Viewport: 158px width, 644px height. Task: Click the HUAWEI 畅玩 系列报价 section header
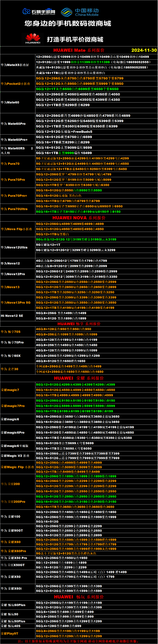tap(79, 597)
